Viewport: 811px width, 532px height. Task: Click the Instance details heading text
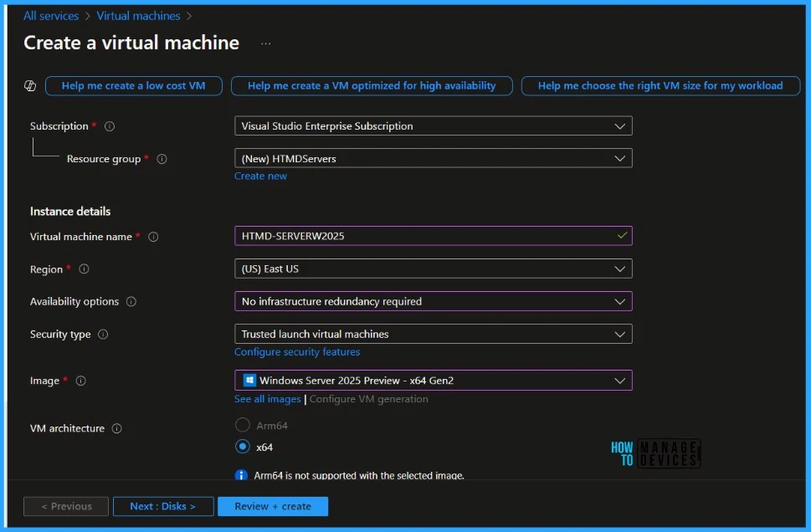tap(70, 211)
